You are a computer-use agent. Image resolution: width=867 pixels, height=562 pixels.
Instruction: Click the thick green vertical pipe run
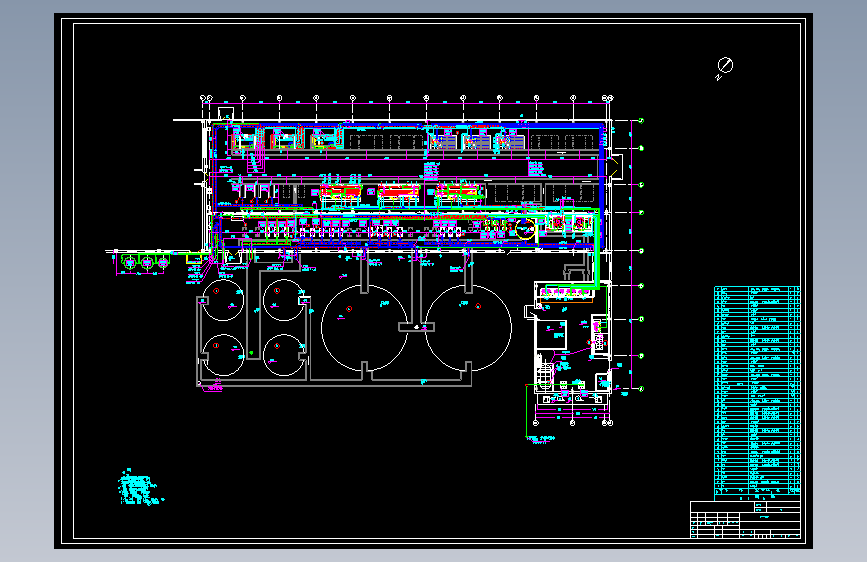click(597, 248)
